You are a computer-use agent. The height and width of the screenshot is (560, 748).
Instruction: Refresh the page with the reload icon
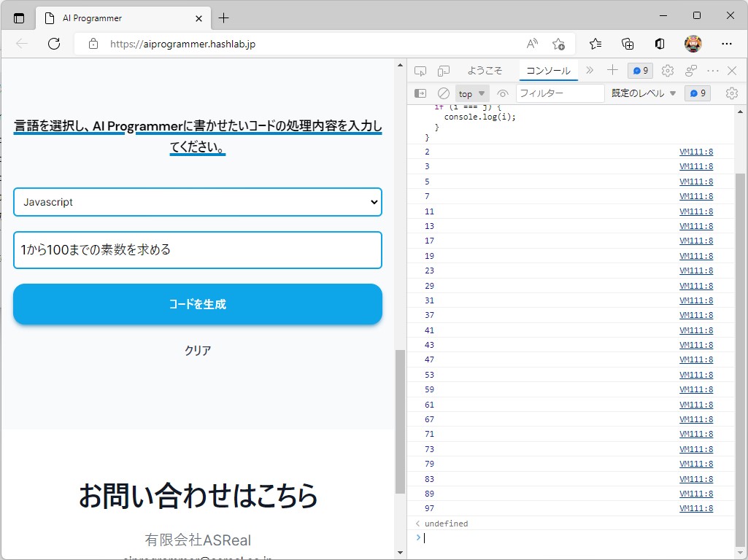[x=53, y=44]
